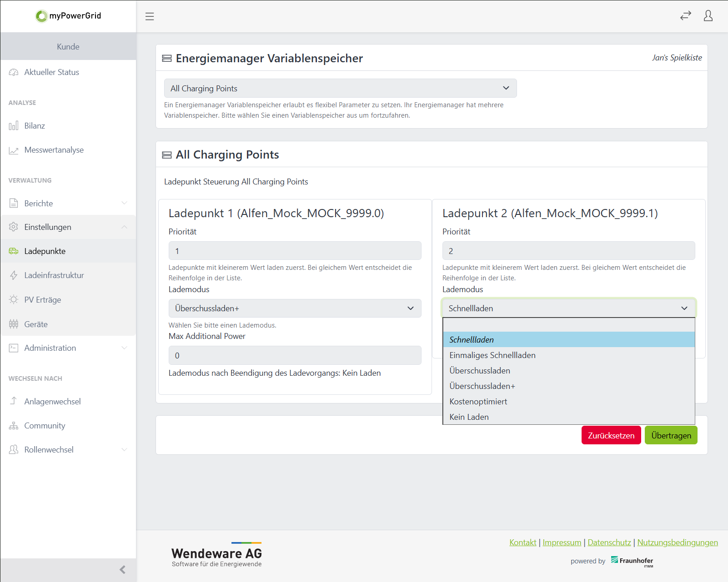Viewport: 728px width, 582px height.
Task: Open the Datenschutz footer link
Action: [609, 542]
